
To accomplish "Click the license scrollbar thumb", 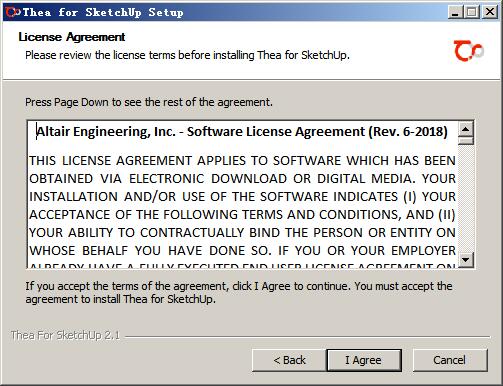I will tap(466, 141).
